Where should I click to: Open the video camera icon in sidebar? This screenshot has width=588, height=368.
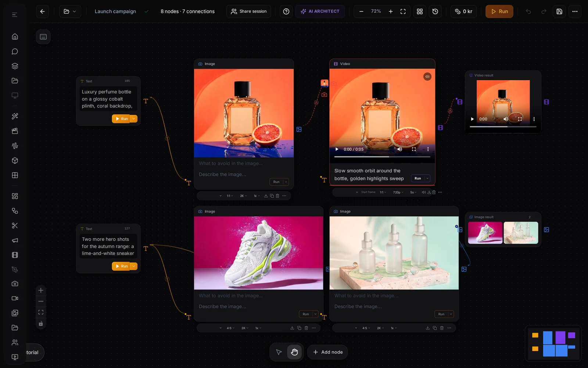[x=15, y=298]
